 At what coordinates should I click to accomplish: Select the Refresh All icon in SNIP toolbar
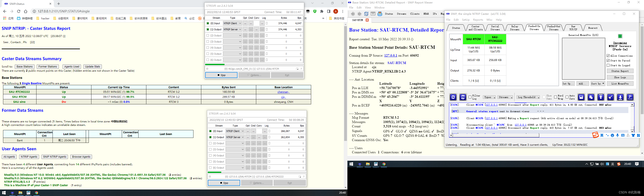pos(463,97)
